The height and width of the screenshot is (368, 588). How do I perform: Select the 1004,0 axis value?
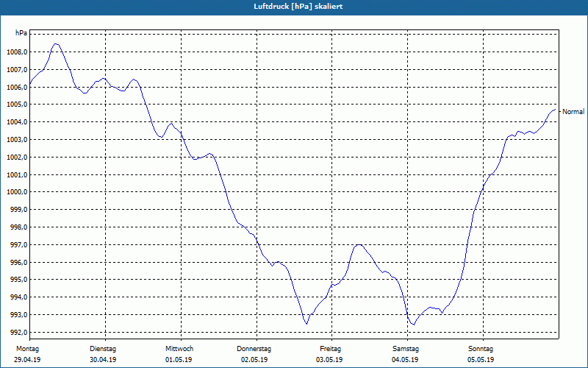[17, 122]
